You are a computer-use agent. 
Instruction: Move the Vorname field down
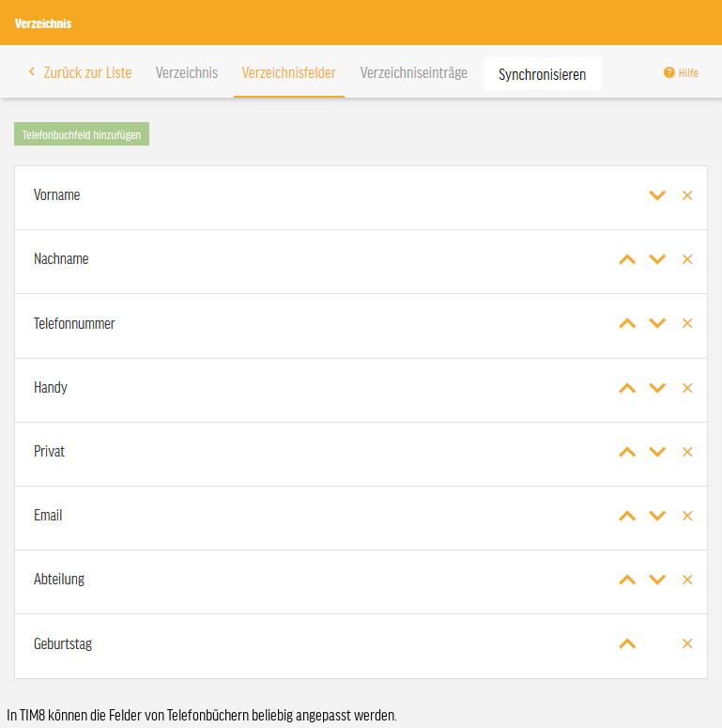[x=657, y=195]
